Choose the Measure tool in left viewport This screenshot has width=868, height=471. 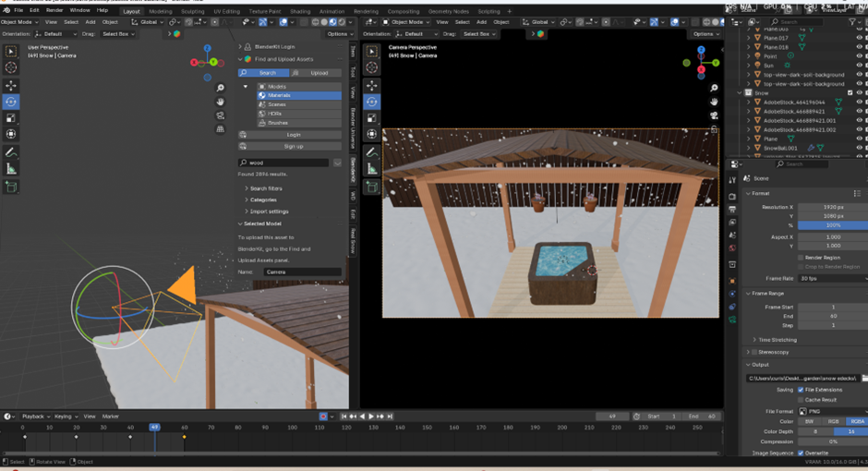[11, 169]
